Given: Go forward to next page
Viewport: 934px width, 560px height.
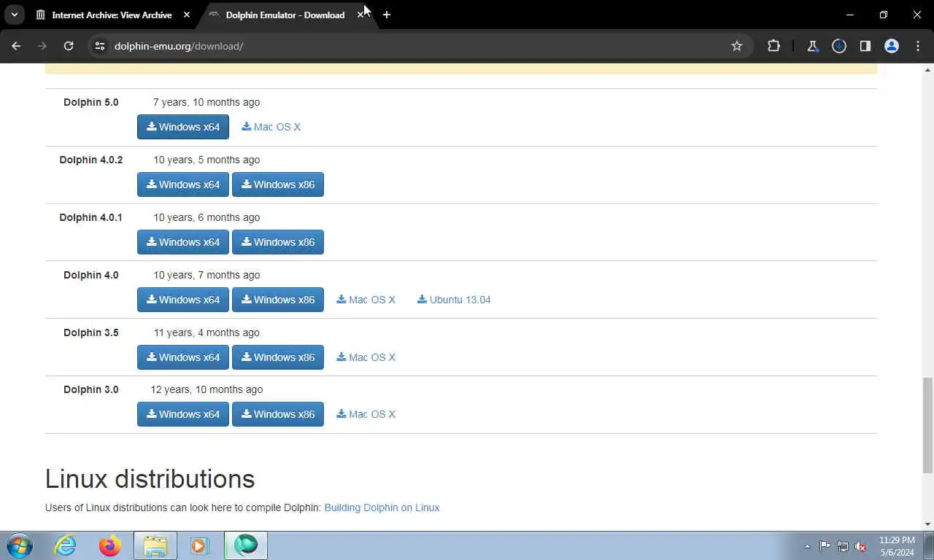Looking at the screenshot, I should [x=42, y=46].
